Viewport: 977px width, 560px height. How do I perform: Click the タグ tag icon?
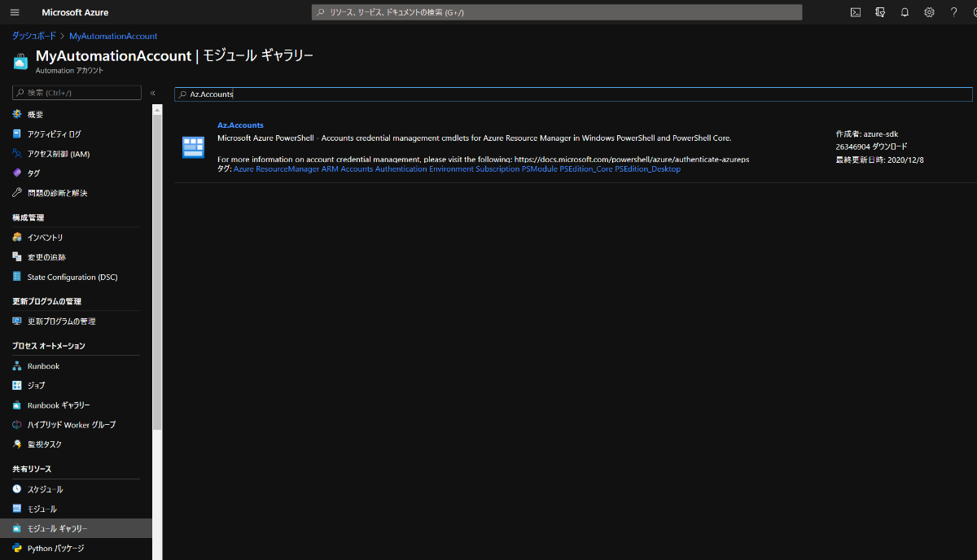pos(17,173)
